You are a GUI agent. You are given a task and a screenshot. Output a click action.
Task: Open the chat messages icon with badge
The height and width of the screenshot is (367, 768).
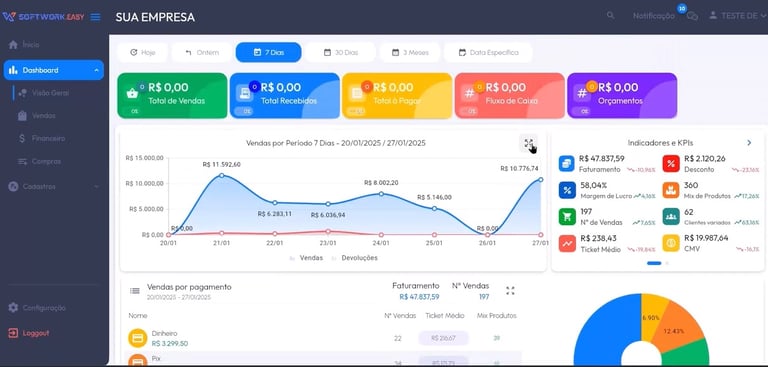click(x=692, y=16)
